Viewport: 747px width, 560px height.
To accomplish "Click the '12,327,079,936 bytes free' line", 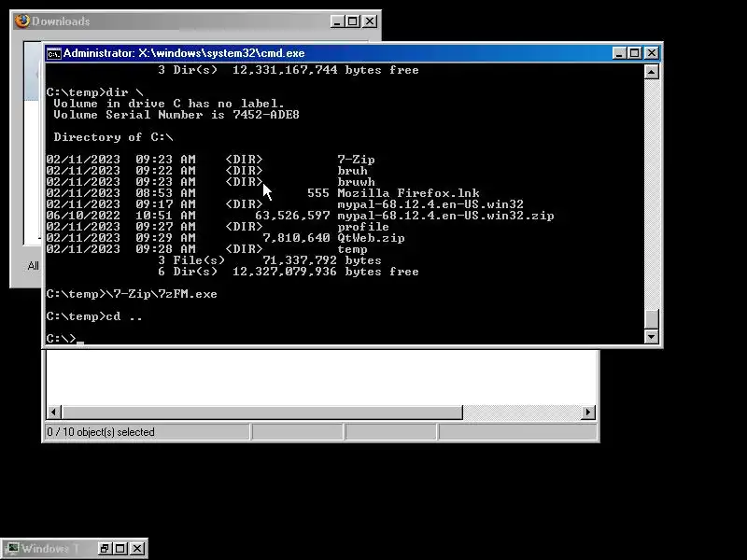I will pyautogui.click(x=326, y=272).
